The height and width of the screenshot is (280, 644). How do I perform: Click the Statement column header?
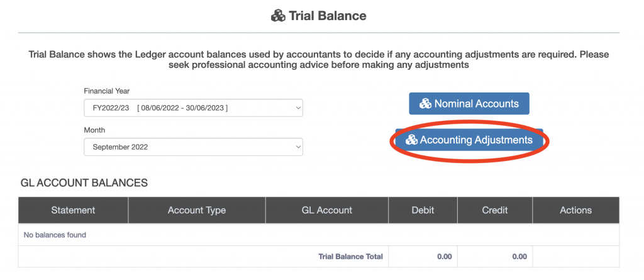click(x=73, y=210)
